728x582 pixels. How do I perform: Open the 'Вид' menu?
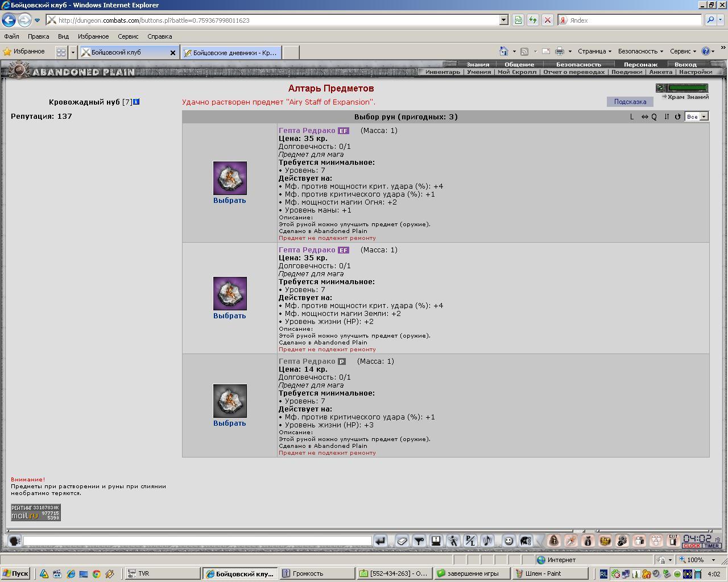tap(63, 36)
